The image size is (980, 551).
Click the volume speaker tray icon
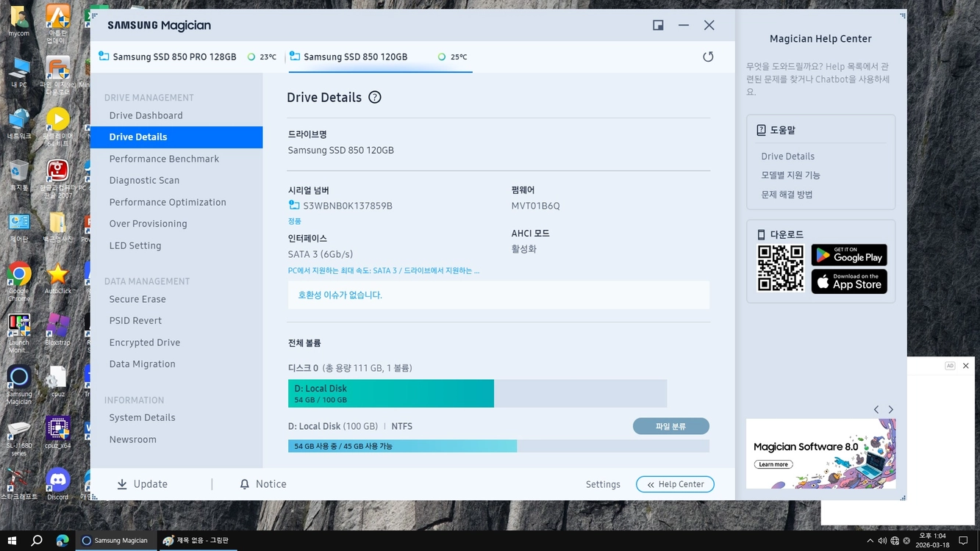[x=882, y=541]
